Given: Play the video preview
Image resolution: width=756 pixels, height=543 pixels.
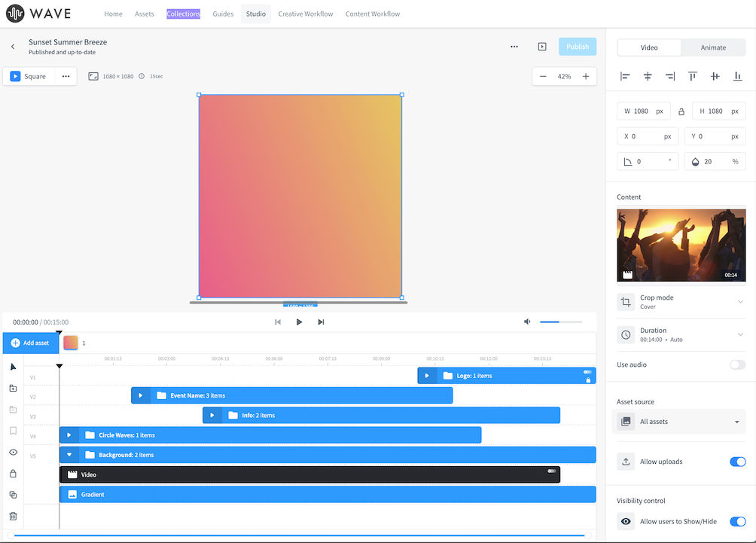Looking at the screenshot, I should [x=299, y=322].
